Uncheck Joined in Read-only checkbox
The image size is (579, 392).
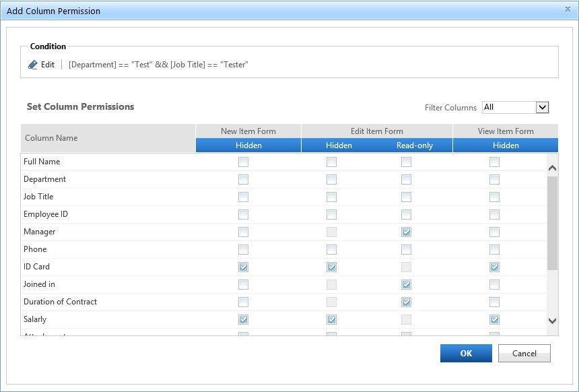click(x=406, y=284)
